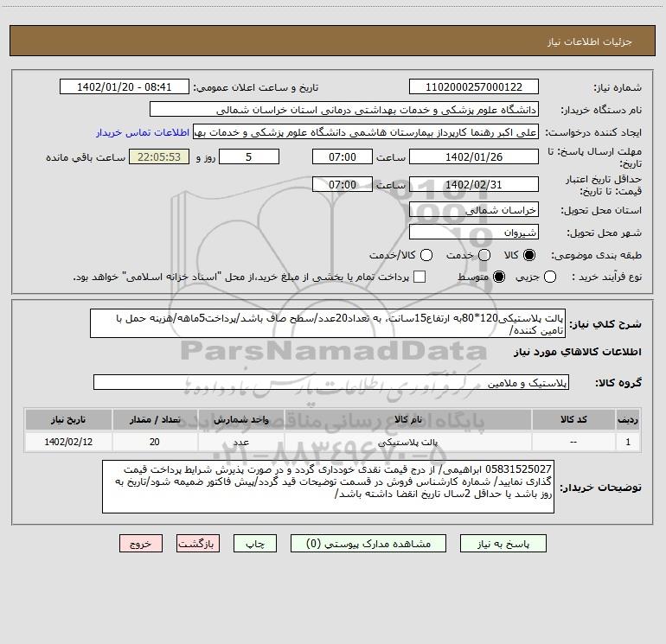Click the delivery province field خراسان شمالی
The height and width of the screenshot is (644, 666).
pos(474,209)
